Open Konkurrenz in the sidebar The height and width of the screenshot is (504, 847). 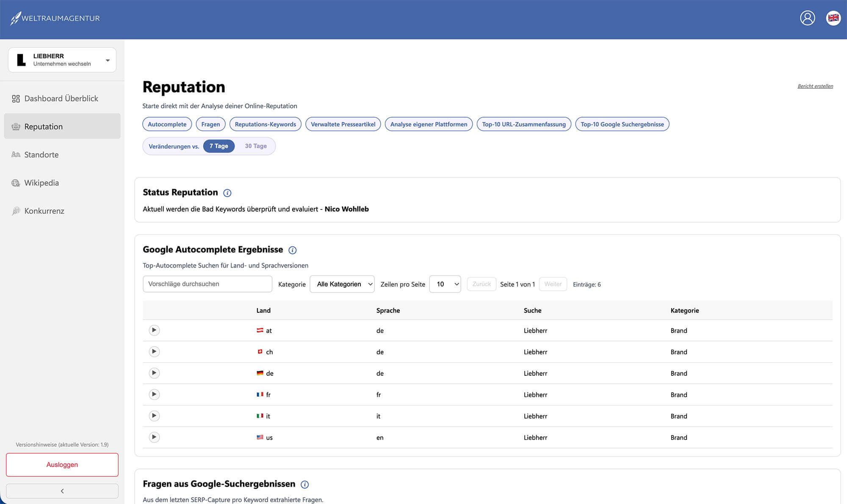(62, 211)
